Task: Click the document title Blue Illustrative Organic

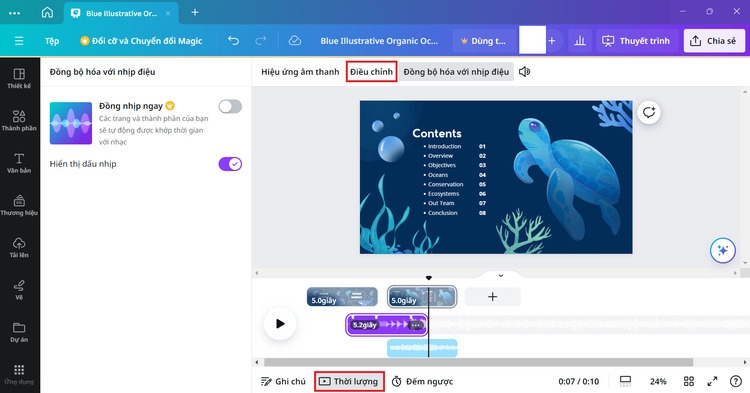Action: point(379,41)
